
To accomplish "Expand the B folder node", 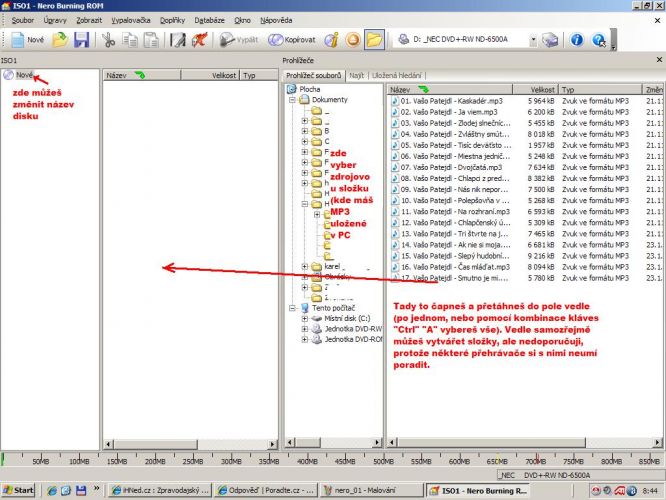I will (305, 131).
